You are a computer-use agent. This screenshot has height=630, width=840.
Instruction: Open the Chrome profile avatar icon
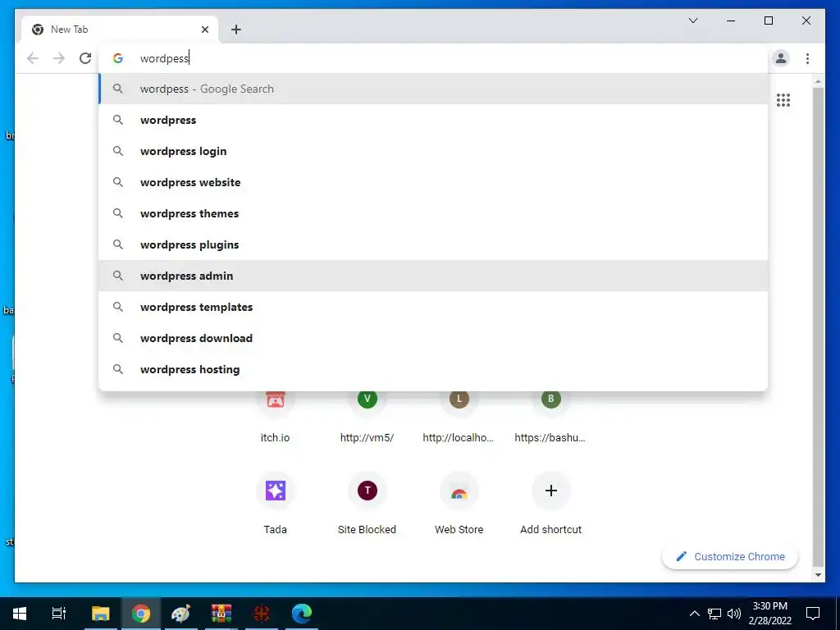[781, 58]
